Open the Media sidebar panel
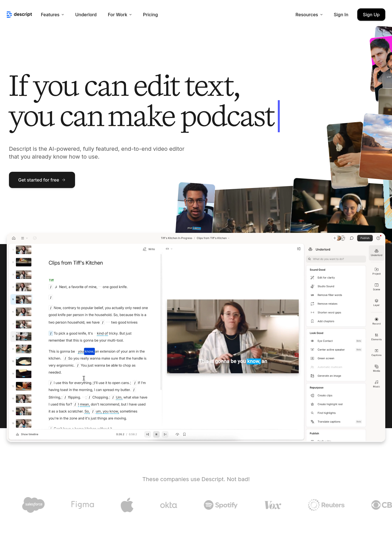This screenshot has width=392, height=538. 376,368
